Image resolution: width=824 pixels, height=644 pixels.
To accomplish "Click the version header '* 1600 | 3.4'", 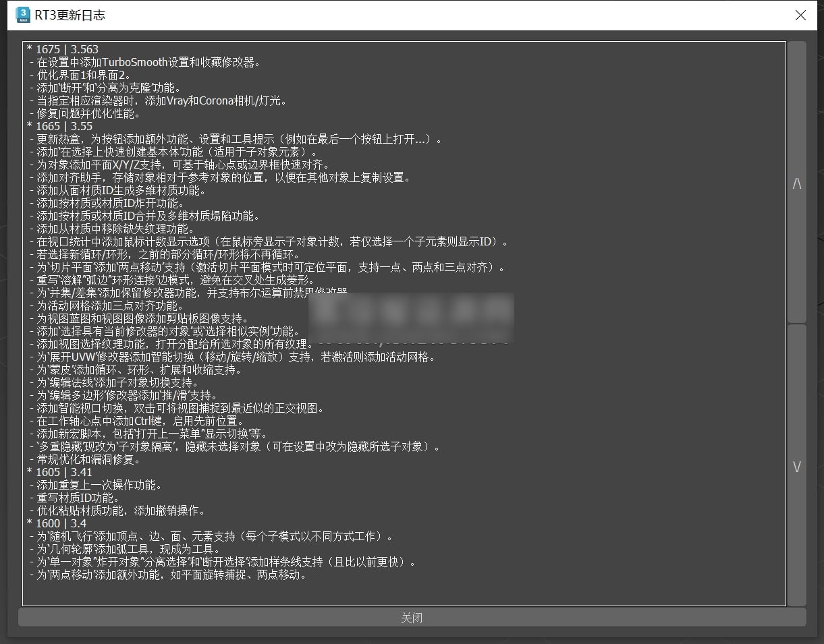I will pos(56,523).
